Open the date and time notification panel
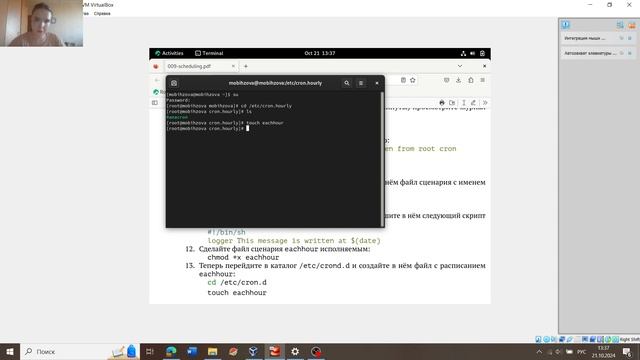This screenshot has width=640, height=360. 320,53
